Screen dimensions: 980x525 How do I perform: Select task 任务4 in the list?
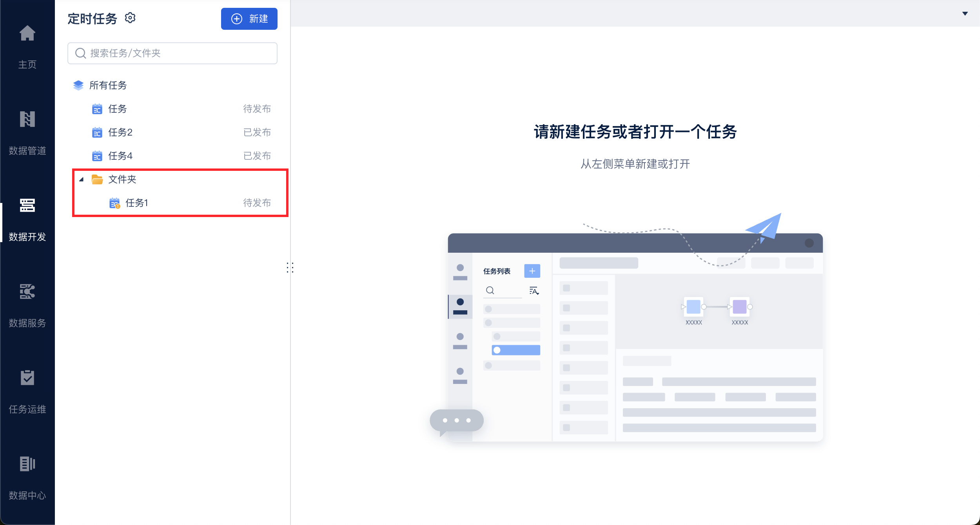coord(120,156)
